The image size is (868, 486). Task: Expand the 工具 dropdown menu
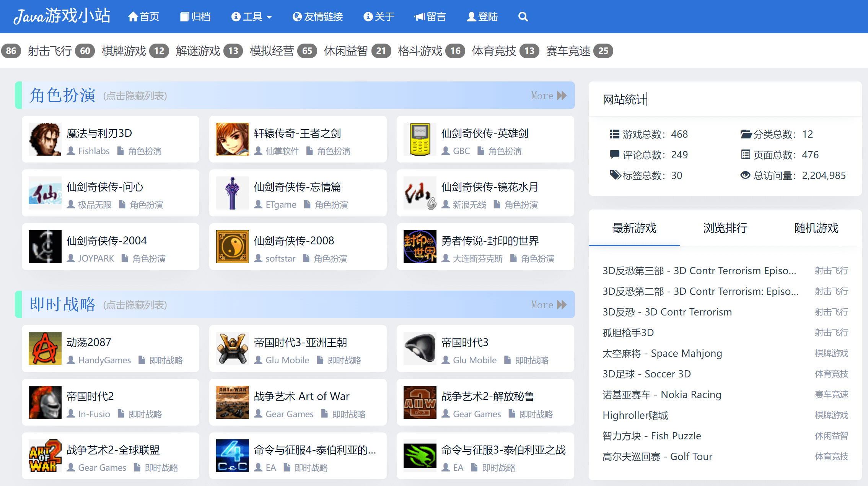click(252, 16)
